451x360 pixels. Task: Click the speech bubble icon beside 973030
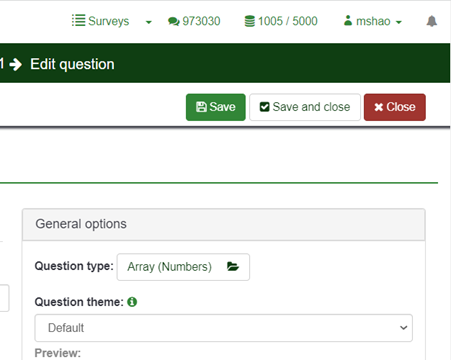click(x=173, y=22)
